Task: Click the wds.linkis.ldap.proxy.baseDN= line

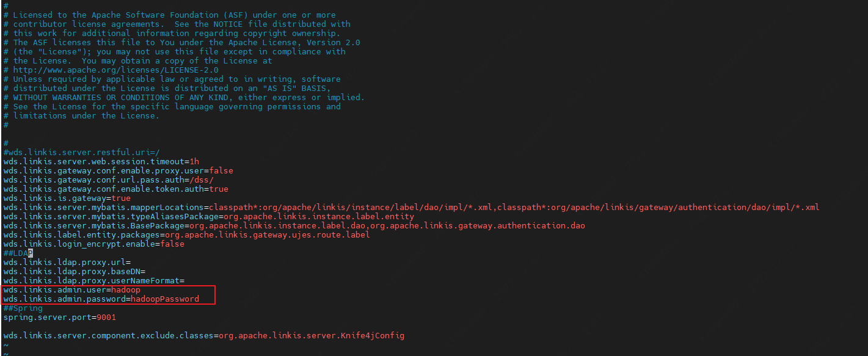Action: click(74, 271)
